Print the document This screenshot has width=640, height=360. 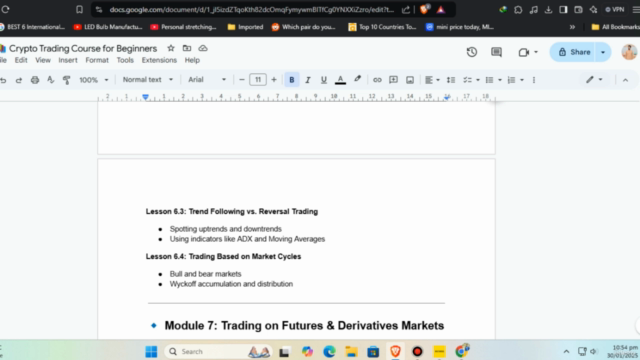pos(35,80)
